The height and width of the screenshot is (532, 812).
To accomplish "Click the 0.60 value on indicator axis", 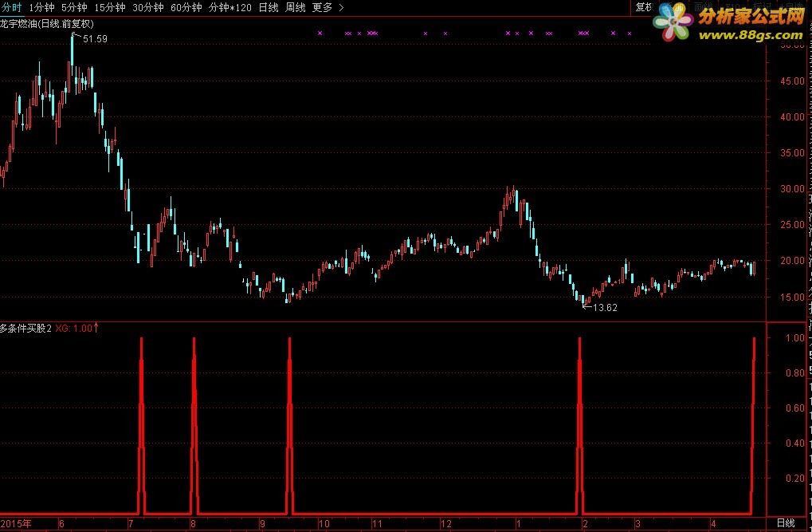I will [795, 408].
